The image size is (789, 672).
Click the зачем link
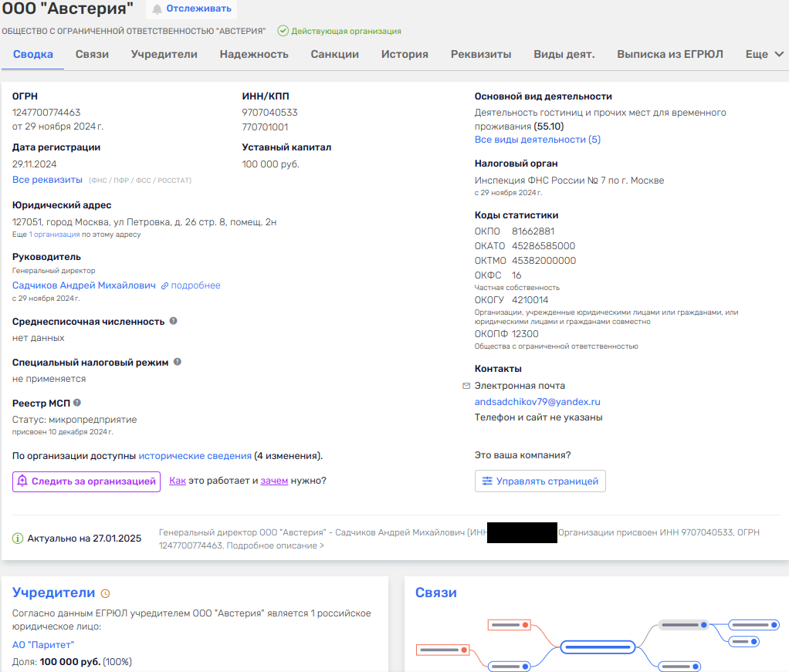274,481
